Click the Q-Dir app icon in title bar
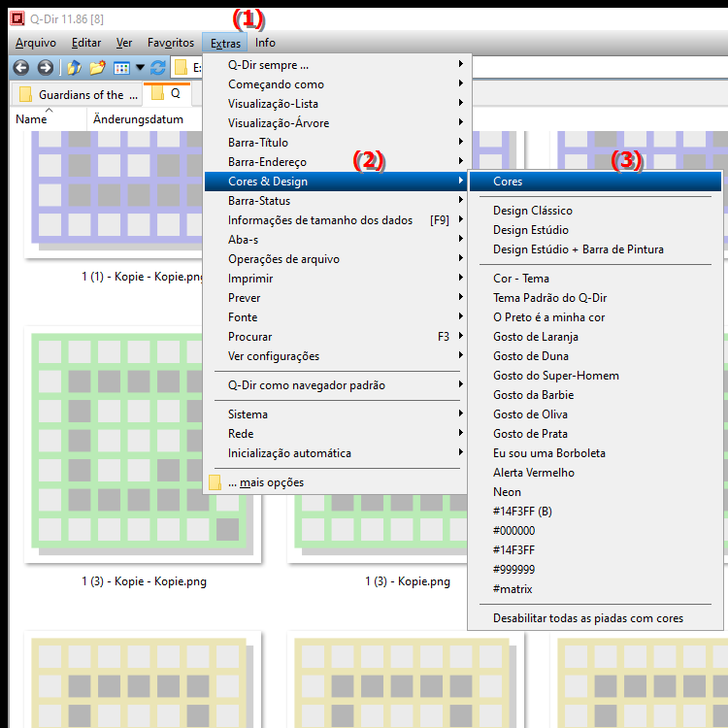 click(x=16, y=16)
